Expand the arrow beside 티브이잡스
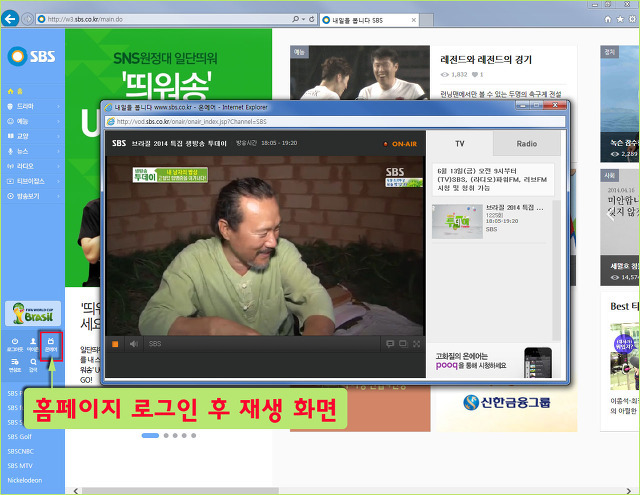The width and height of the screenshot is (640, 495). [x=58, y=181]
